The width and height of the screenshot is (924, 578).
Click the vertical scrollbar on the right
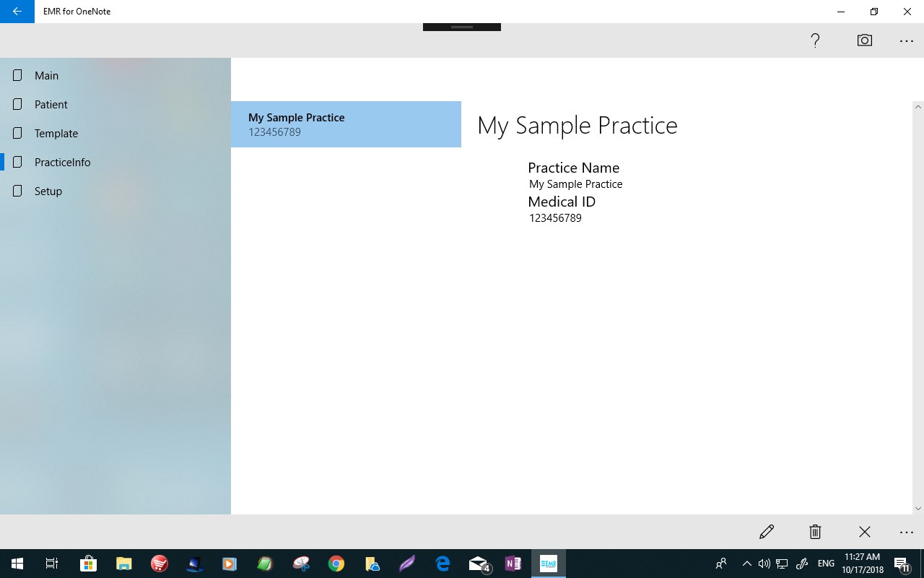click(x=918, y=303)
